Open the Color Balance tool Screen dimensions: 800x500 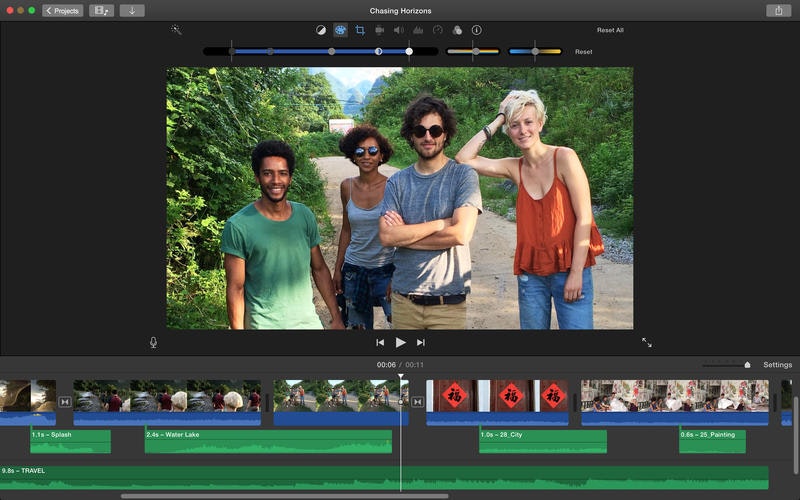(x=321, y=30)
